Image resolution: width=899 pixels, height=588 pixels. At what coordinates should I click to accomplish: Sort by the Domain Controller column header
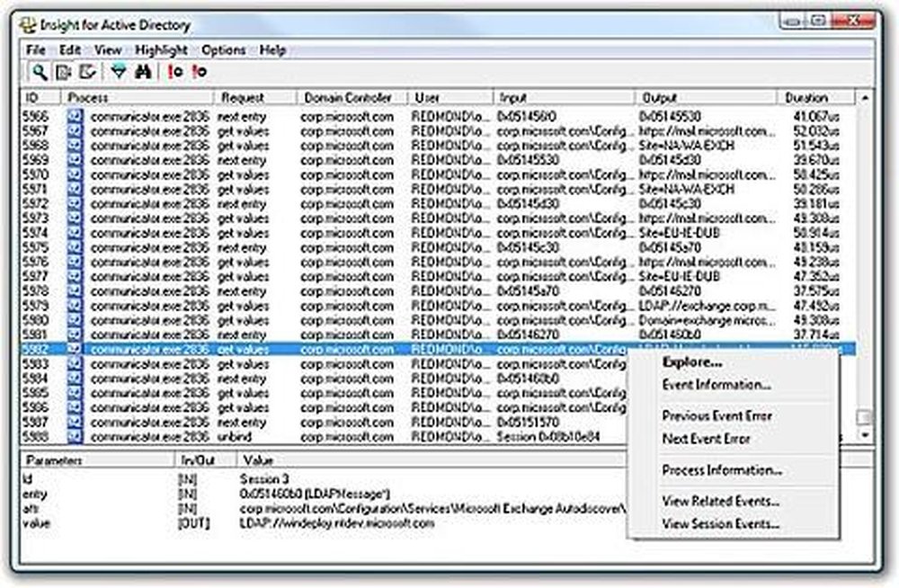pyautogui.click(x=352, y=97)
